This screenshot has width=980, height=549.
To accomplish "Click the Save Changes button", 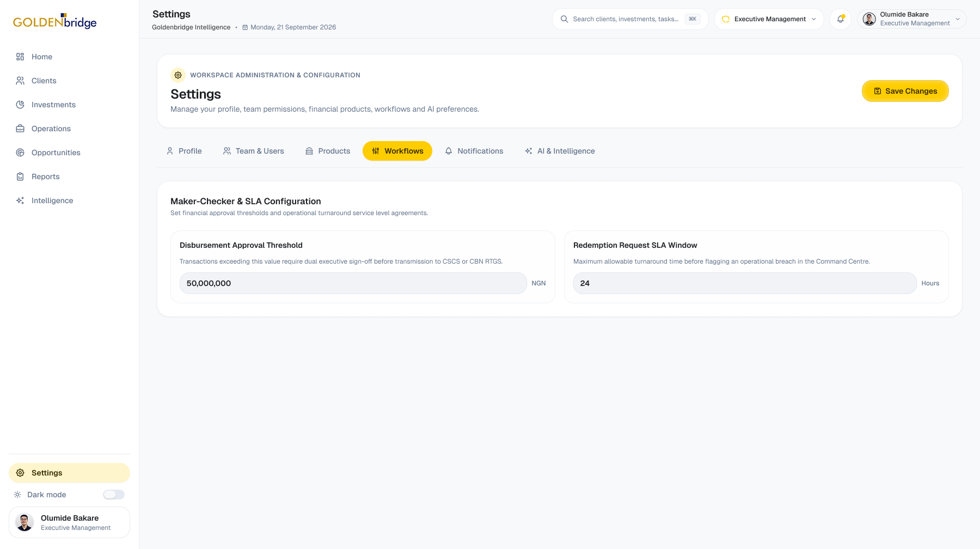I will 905,91.
